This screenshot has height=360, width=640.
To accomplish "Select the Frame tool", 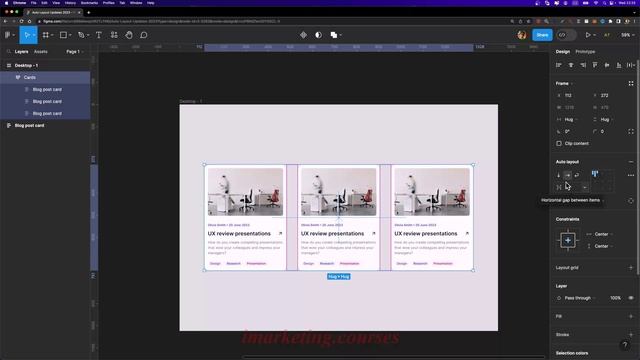I will pos(46,35).
